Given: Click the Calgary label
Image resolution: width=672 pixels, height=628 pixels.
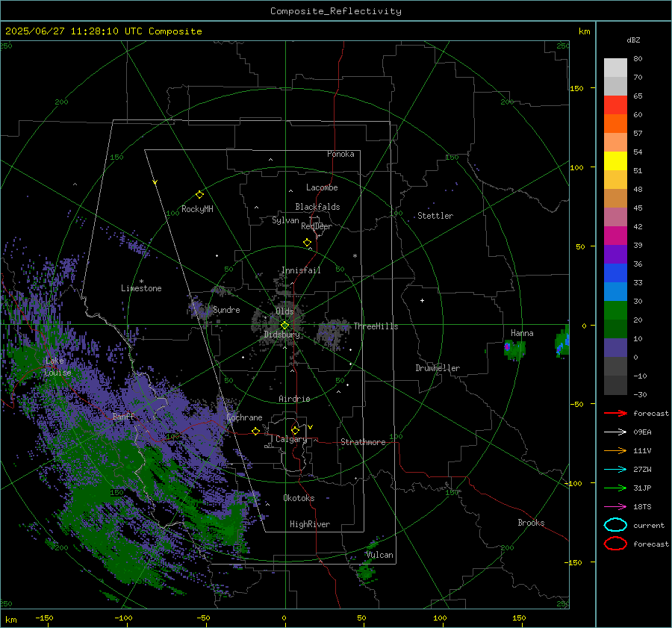Looking at the screenshot, I should tap(291, 439).
